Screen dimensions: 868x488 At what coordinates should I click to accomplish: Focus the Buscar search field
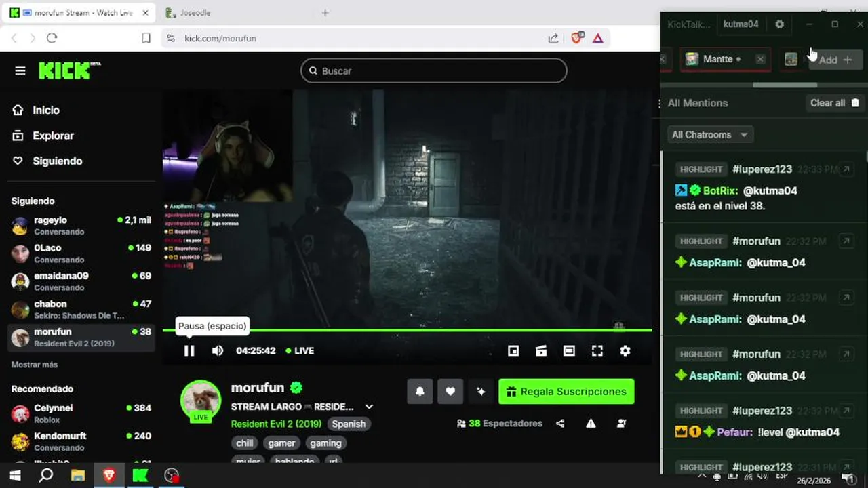pyautogui.click(x=434, y=70)
